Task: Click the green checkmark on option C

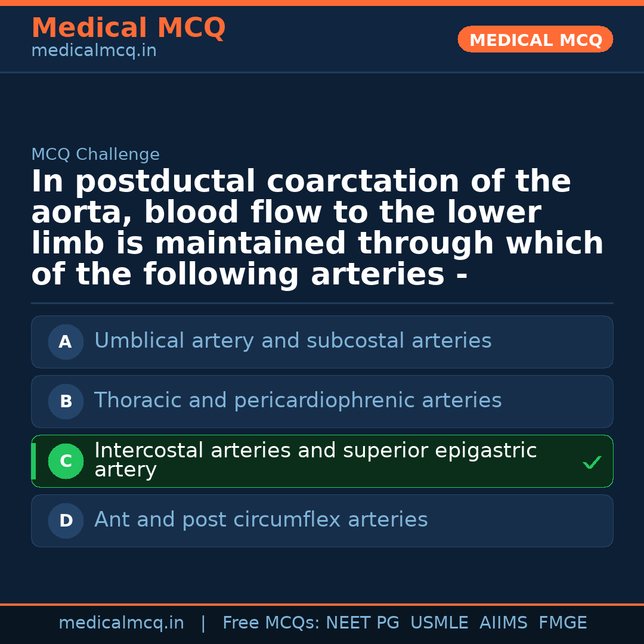Action: (592, 462)
